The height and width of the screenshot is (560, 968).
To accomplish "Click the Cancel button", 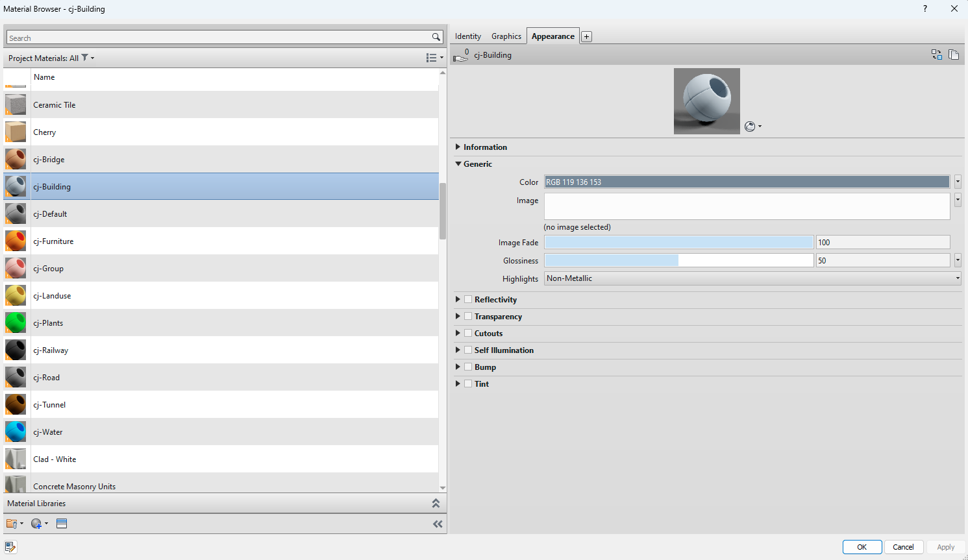I will coord(903,547).
